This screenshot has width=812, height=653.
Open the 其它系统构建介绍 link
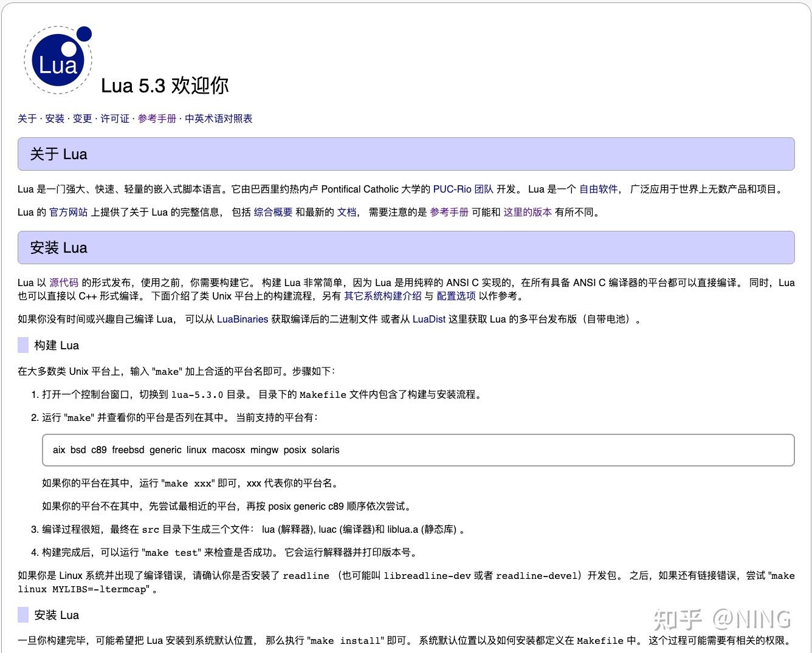point(383,296)
